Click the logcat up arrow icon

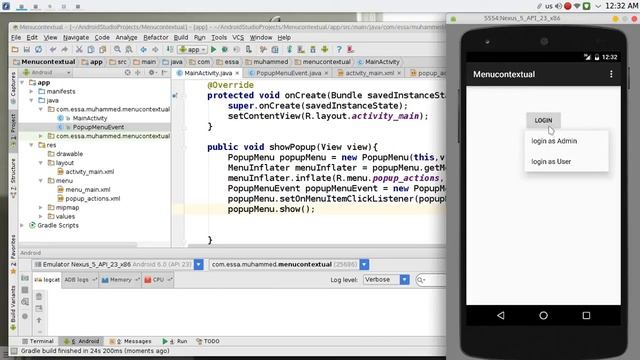(x=39, y=320)
